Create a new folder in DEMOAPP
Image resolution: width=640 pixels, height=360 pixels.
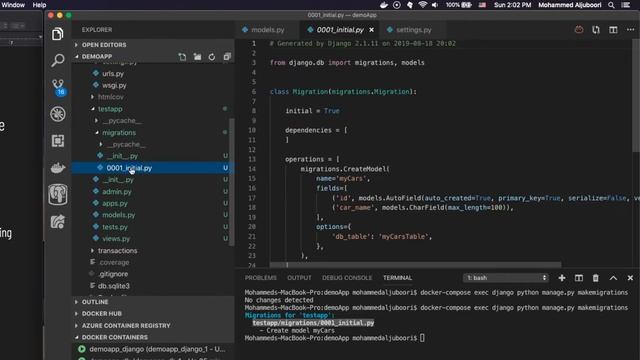(x=197, y=57)
